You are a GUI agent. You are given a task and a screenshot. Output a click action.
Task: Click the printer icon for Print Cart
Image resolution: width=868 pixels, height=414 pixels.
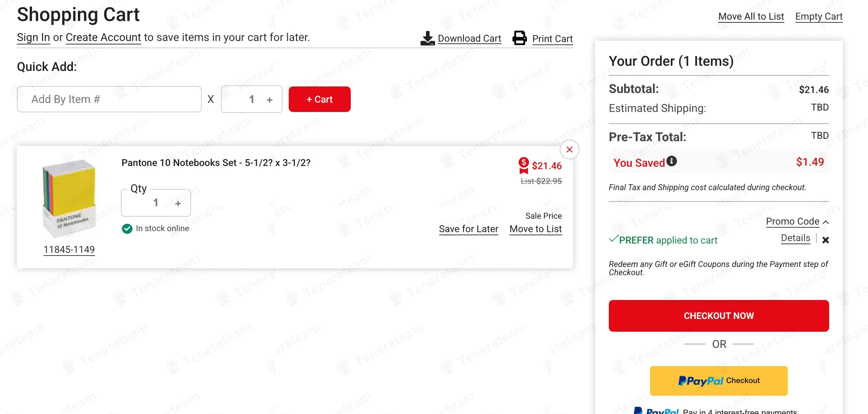click(x=519, y=38)
